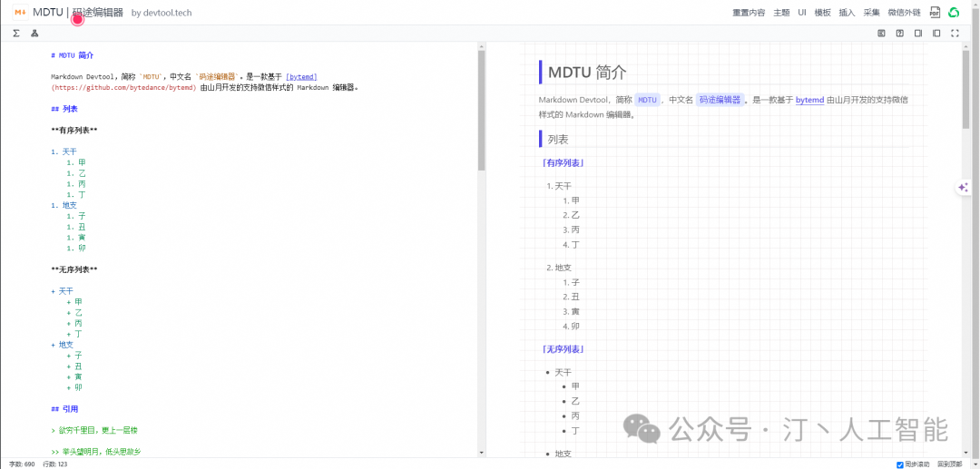
Task: Click the 码途编辑器 inline code badge in preview
Action: (x=720, y=100)
